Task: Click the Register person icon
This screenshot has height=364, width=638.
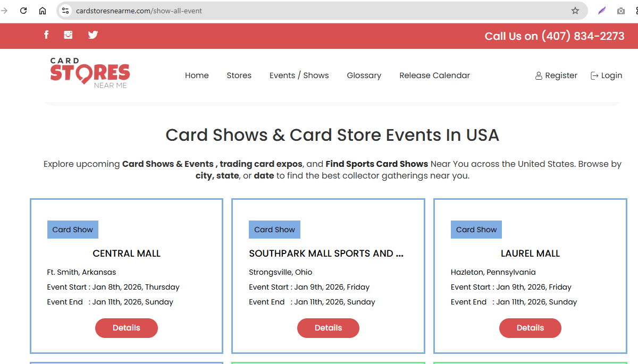Action: (538, 75)
